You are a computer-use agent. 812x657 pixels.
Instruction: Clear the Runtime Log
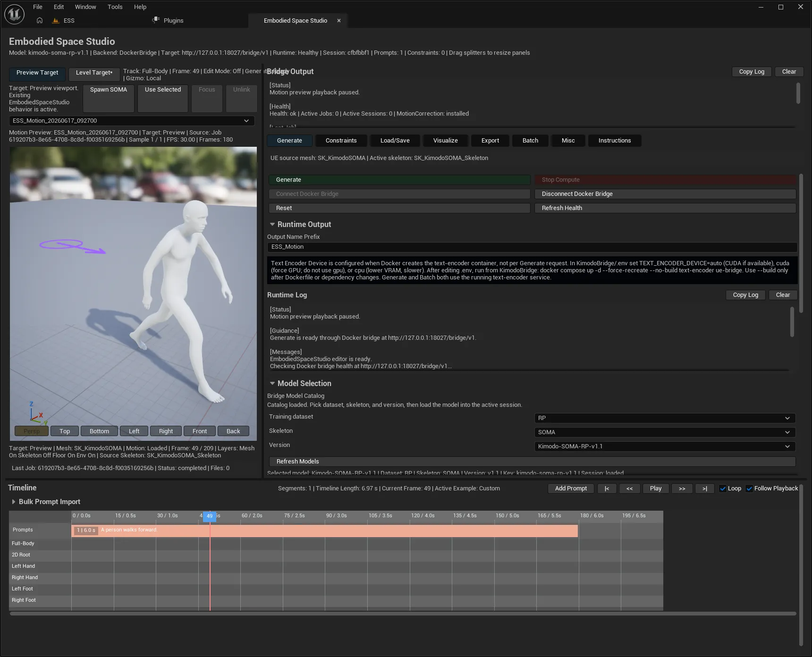click(x=783, y=295)
